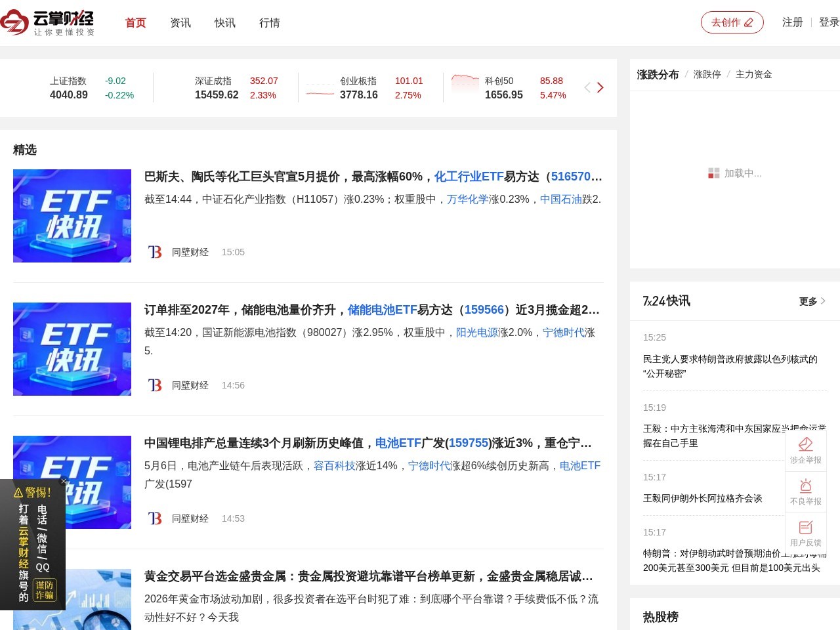Open the 容百科技 stock link
The image size is (840, 630).
[x=335, y=466]
